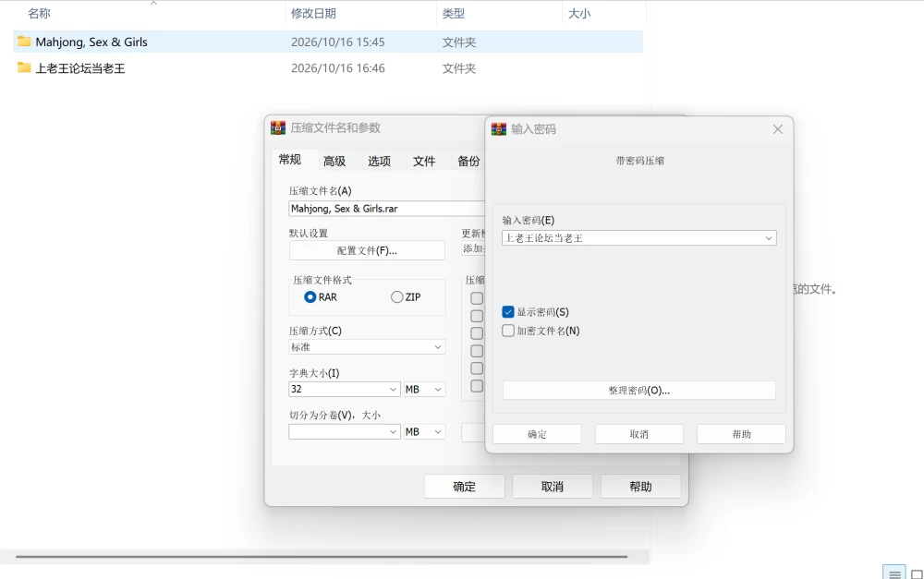
Task: Switch to the 常规 tab
Action: [290, 160]
